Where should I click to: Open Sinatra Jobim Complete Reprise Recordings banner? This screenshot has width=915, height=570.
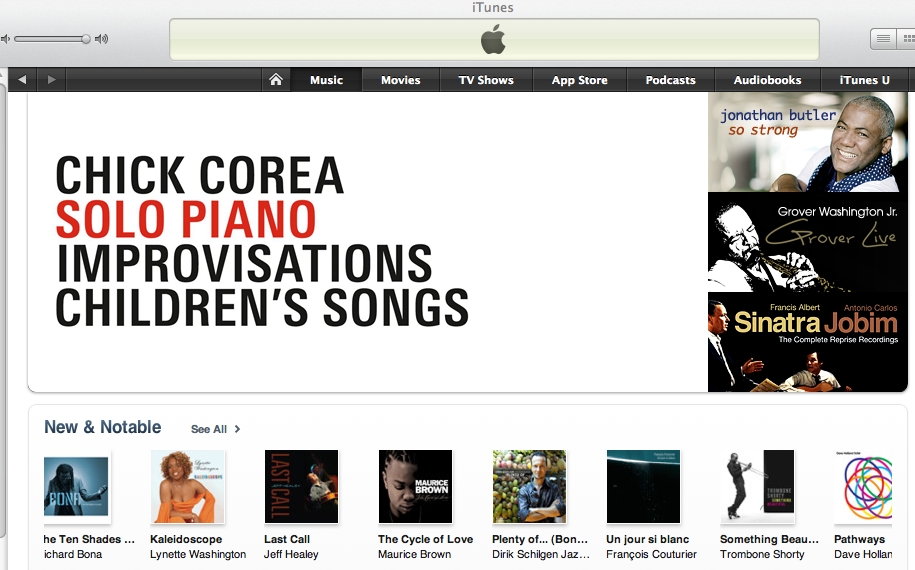coord(808,342)
